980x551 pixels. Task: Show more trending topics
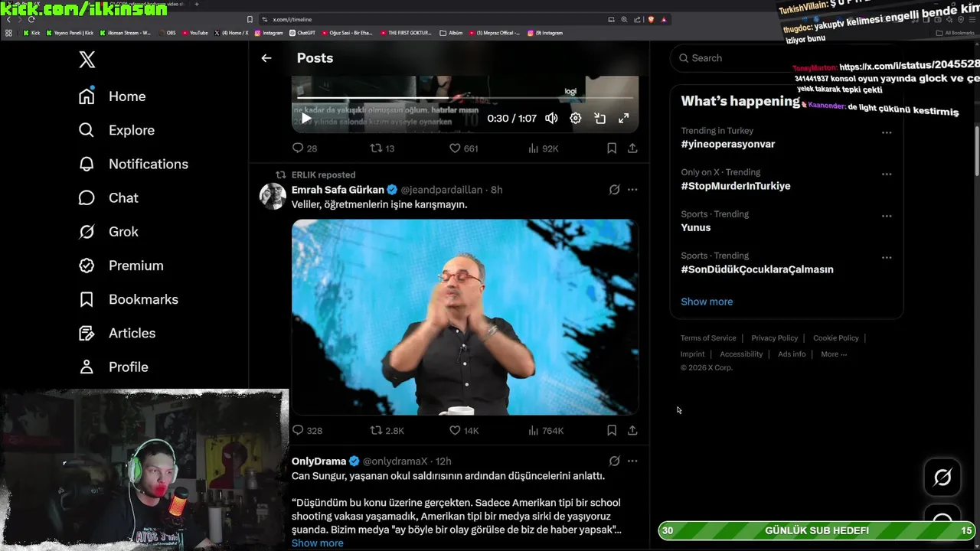click(x=707, y=302)
